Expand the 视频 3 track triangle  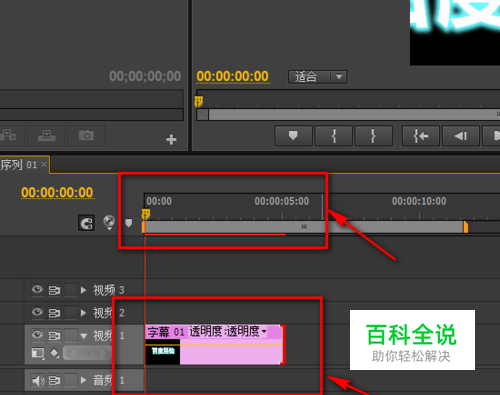83,290
